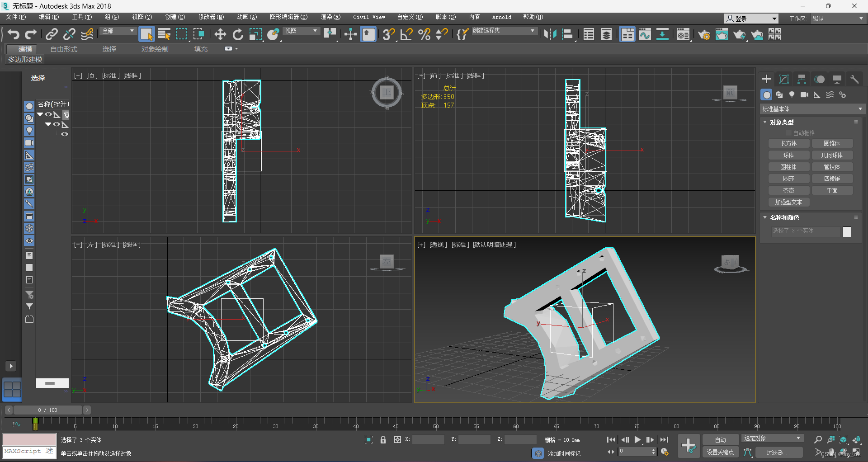Viewport: 868px width, 462px height.
Task: Collapse the 对象类型 rollout
Action: pos(782,123)
